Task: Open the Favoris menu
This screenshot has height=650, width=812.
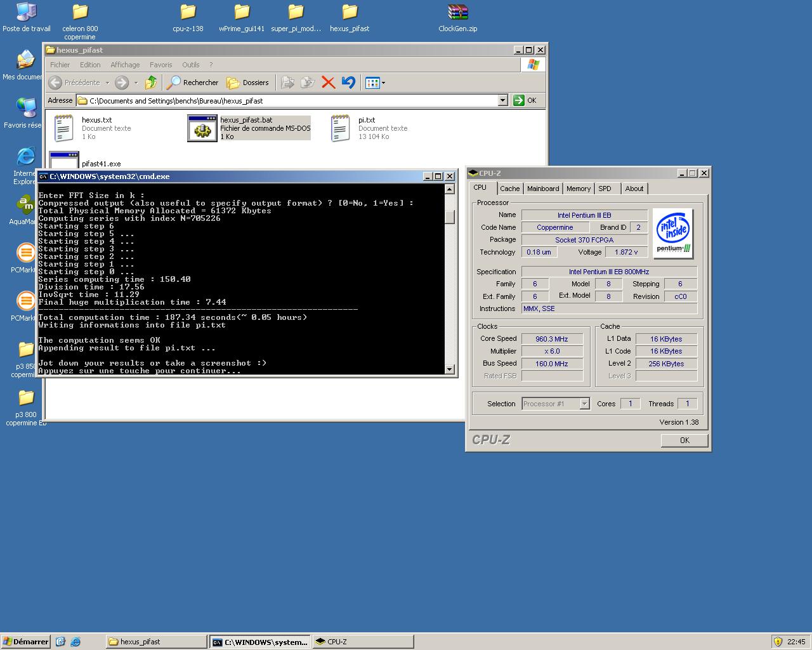Action: click(160, 65)
